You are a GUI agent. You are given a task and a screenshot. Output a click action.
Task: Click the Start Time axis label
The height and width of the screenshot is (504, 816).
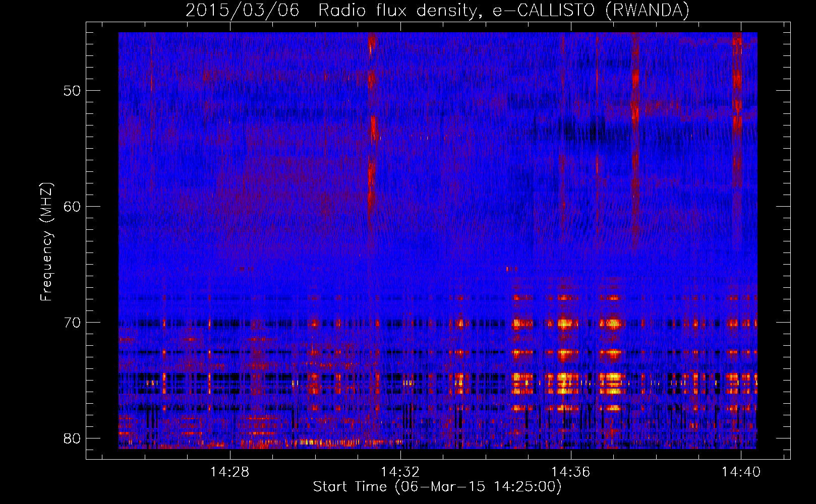point(437,487)
